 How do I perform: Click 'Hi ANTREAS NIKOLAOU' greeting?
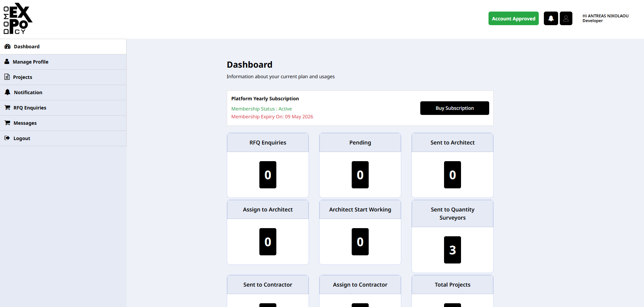point(605,16)
